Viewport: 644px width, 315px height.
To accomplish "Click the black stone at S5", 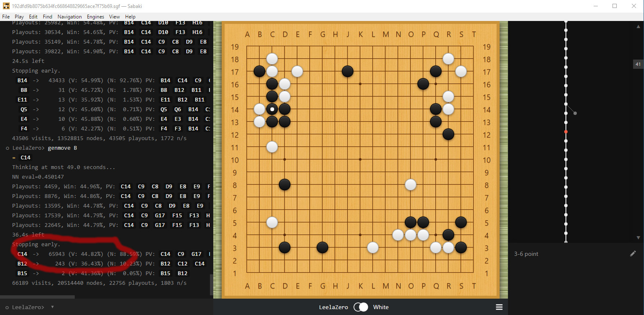I will click(461, 222).
